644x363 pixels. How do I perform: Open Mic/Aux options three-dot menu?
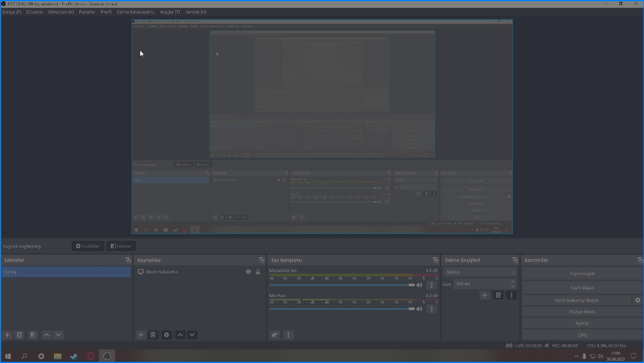tap(431, 308)
